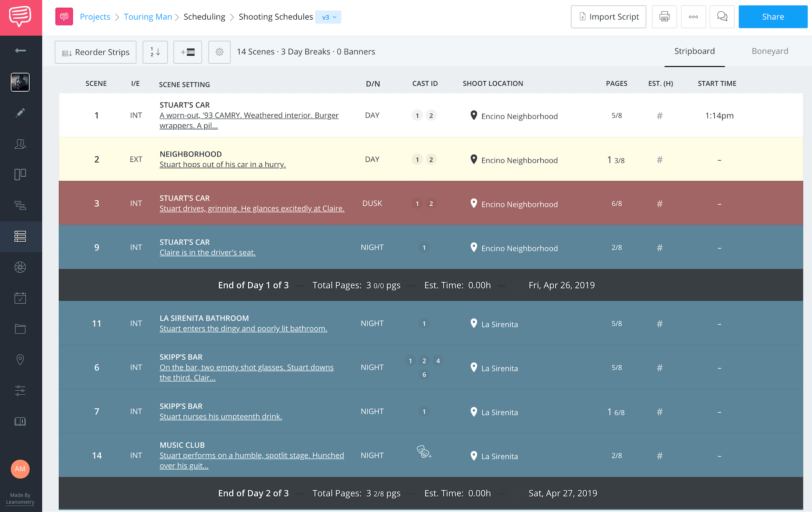The height and width of the screenshot is (512, 812).
Task: Click scene 3 estimated hours field
Action: click(x=659, y=204)
